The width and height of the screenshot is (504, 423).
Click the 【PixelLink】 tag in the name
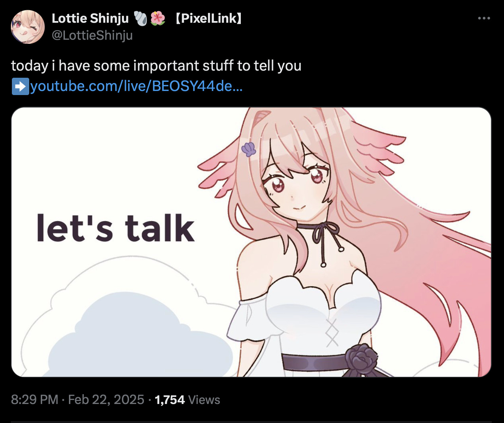[x=209, y=18]
